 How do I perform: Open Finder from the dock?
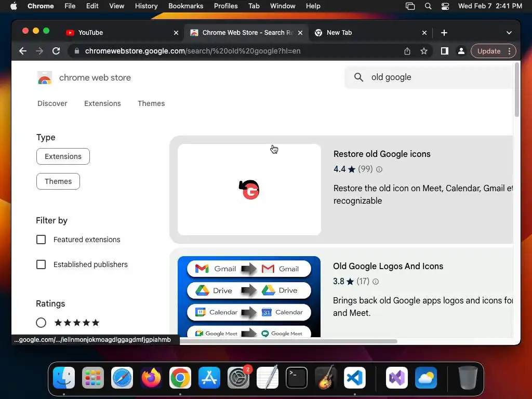click(64, 378)
